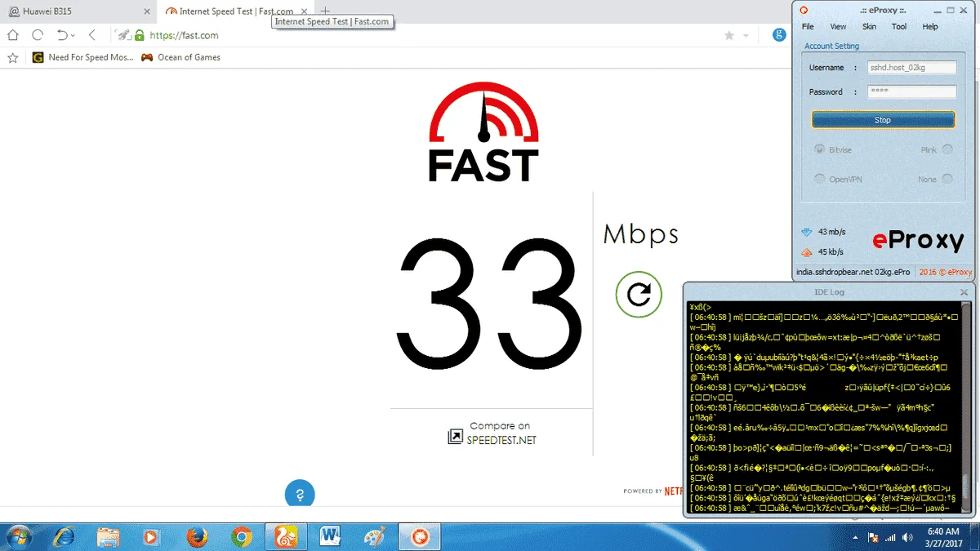Click the eProxy title bar app icon
This screenshot has height=551, width=980.
[804, 10]
